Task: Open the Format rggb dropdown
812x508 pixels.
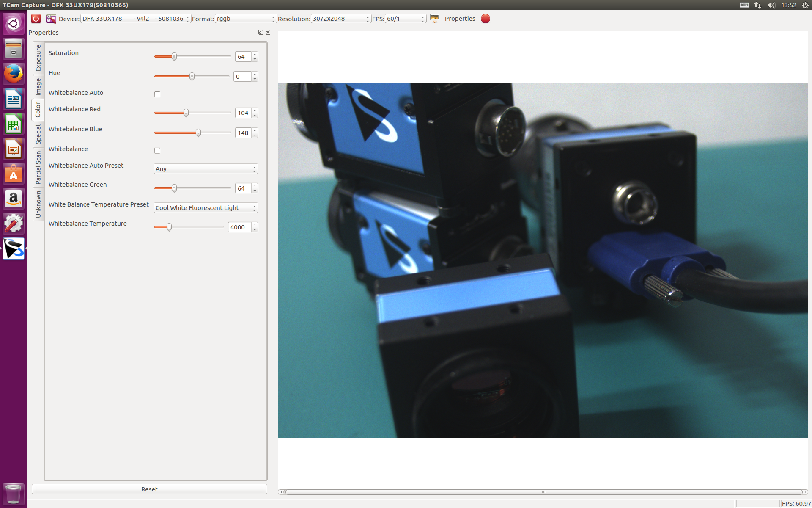Action: pyautogui.click(x=246, y=19)
